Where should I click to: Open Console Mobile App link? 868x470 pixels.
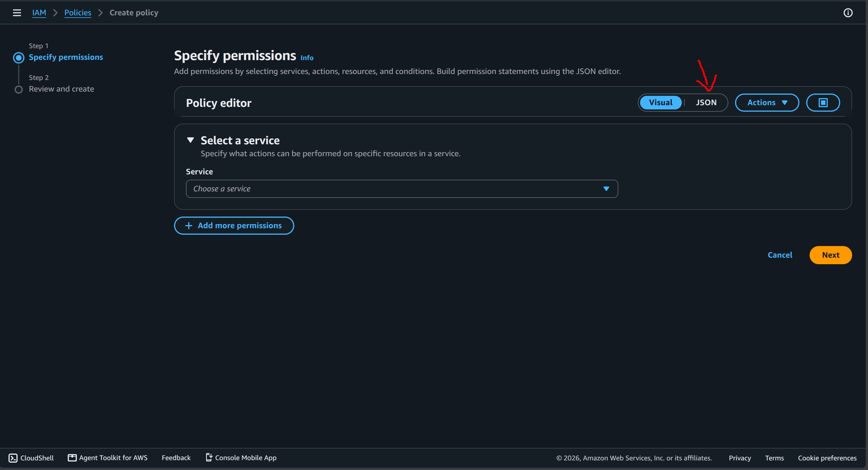point(241,458)
